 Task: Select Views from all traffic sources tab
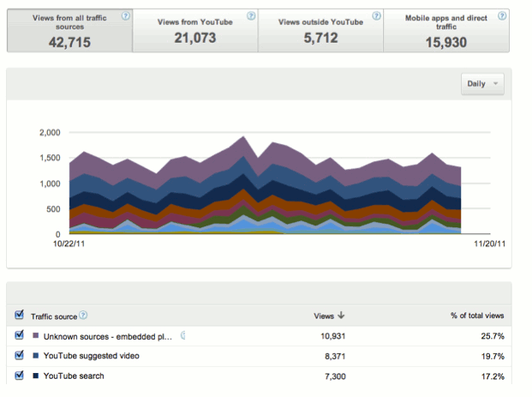pyautogui.click(x=69, y=33)
